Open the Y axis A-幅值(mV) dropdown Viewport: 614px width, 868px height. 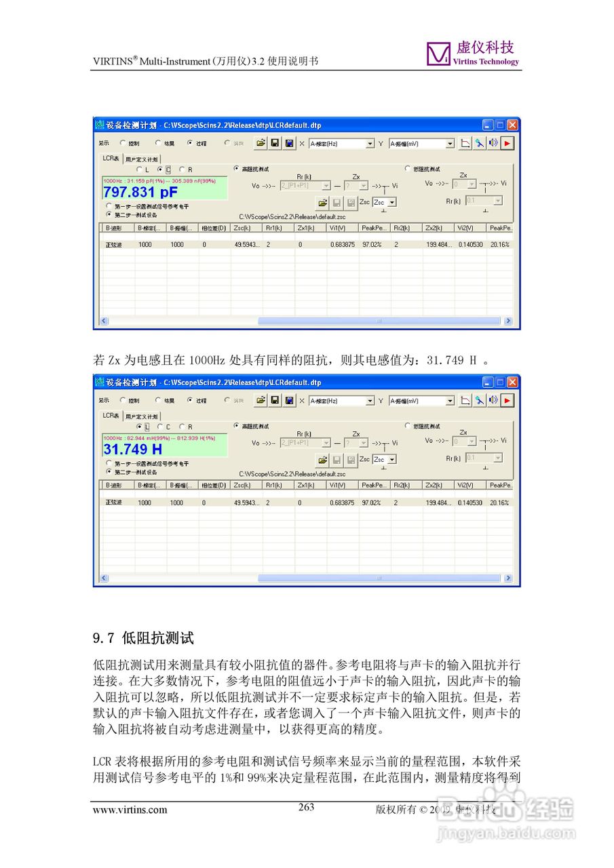(x=450, y=143)
